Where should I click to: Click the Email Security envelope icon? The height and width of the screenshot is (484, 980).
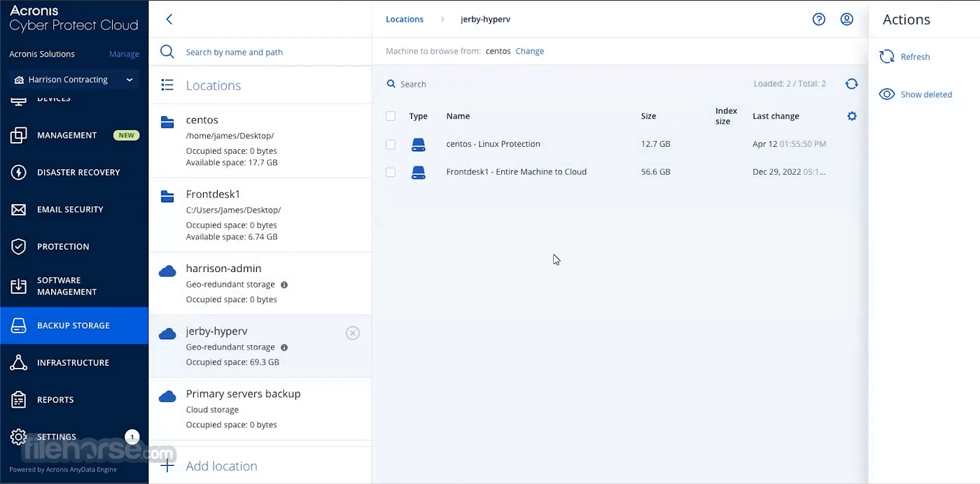pos(19,210)
